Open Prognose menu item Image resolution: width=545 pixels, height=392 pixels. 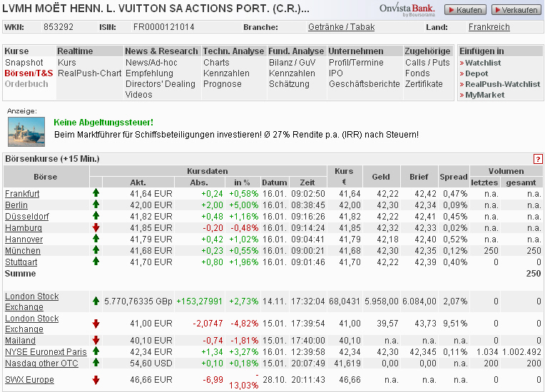[222, 84]
